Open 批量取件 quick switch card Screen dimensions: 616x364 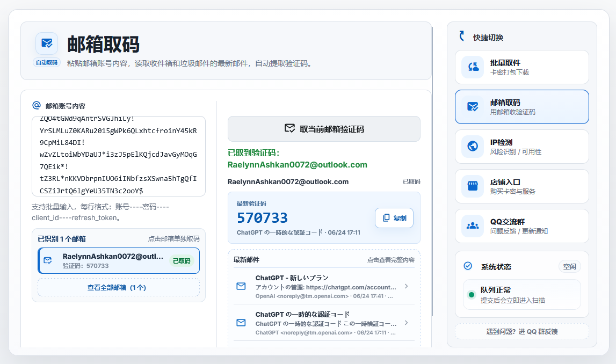click(x=521, y=67)
